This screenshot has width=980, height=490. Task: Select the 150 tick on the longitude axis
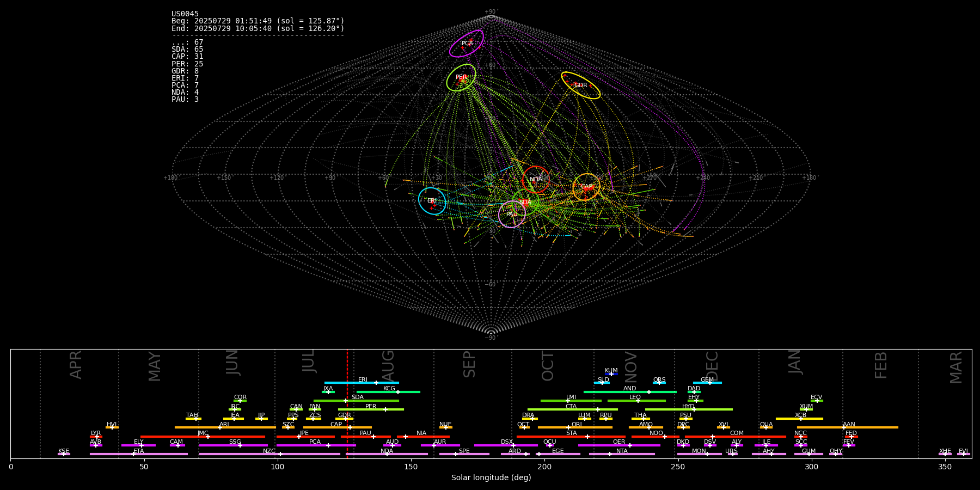(x=411, y=467)
